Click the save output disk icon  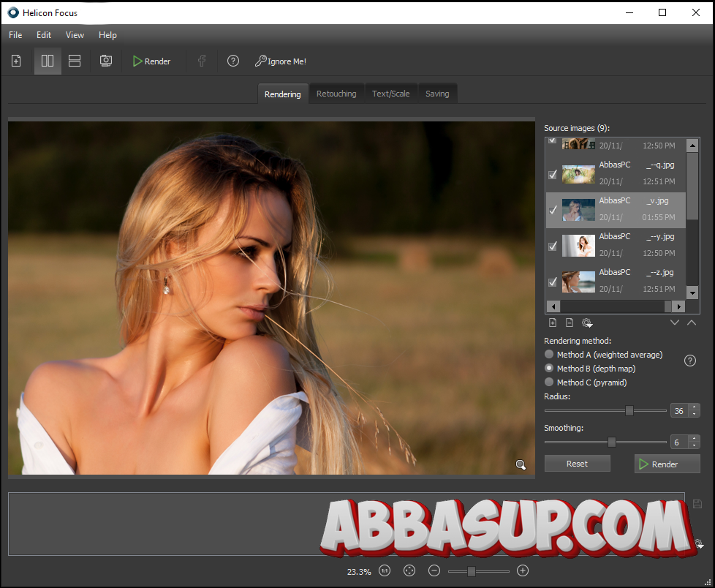tap(697, 504)
